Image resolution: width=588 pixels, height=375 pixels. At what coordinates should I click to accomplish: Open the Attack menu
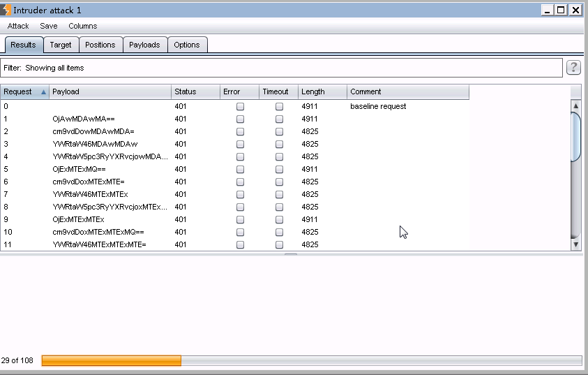pos(18,26)
